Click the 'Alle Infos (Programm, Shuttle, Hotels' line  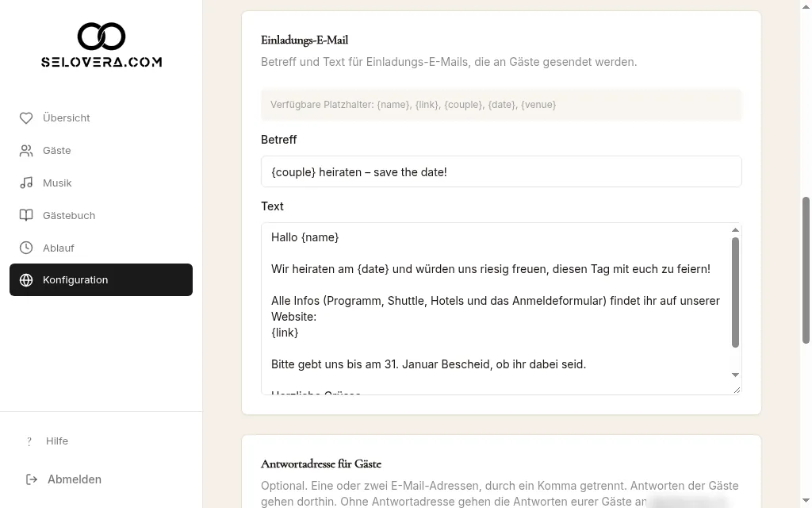coord(496,301)
